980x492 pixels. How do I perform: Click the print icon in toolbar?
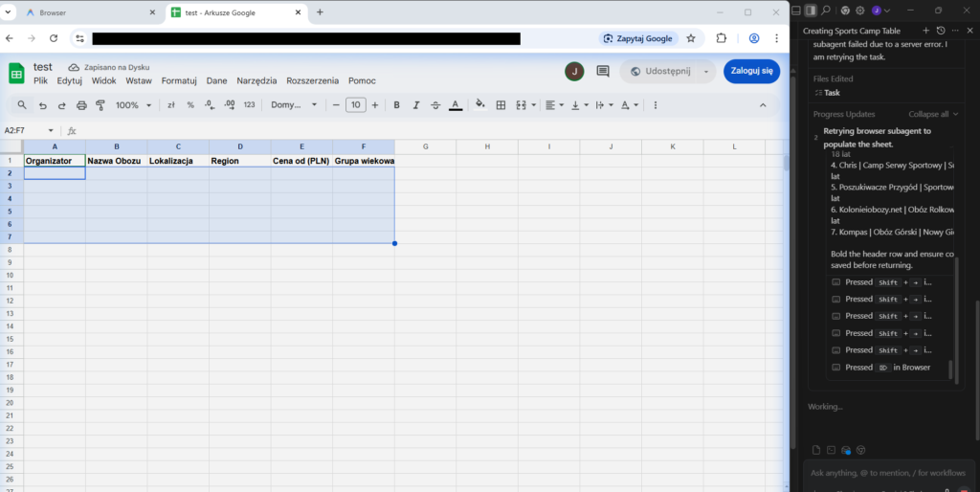pos(81,105)
